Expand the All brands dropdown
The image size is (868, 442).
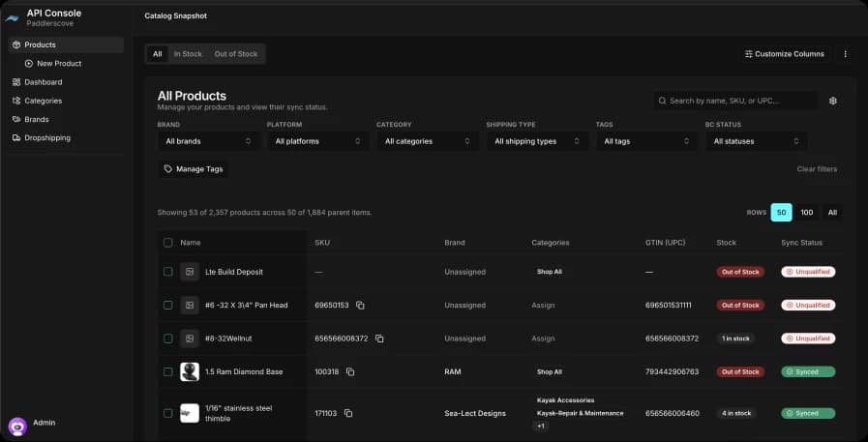[x=208, y=141]
